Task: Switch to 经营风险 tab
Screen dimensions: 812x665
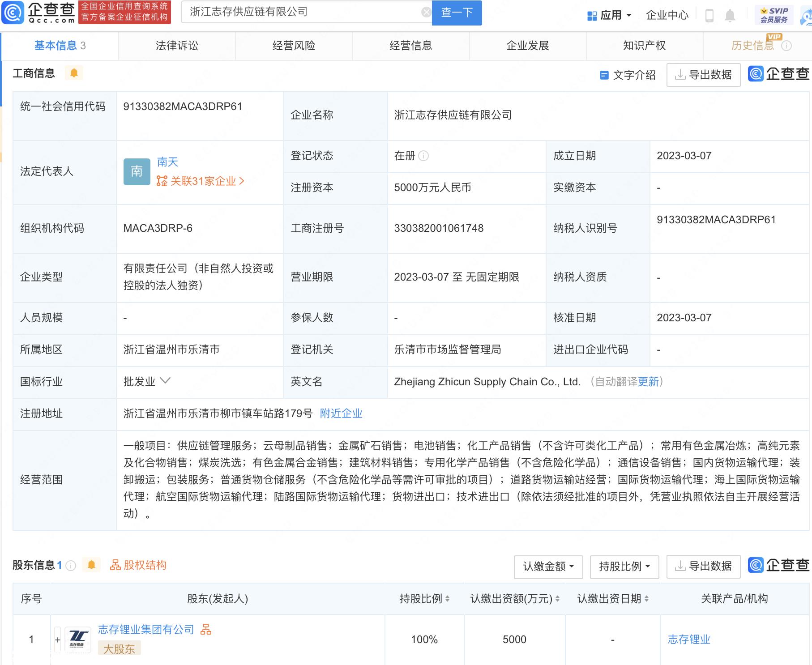Action: pos(294,46)
